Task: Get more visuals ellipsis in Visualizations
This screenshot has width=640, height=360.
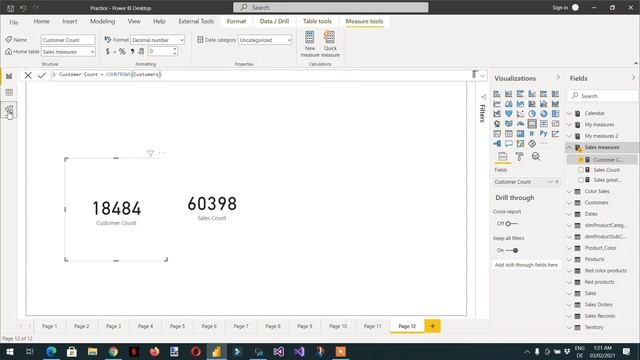Action: tap(544, 143)
